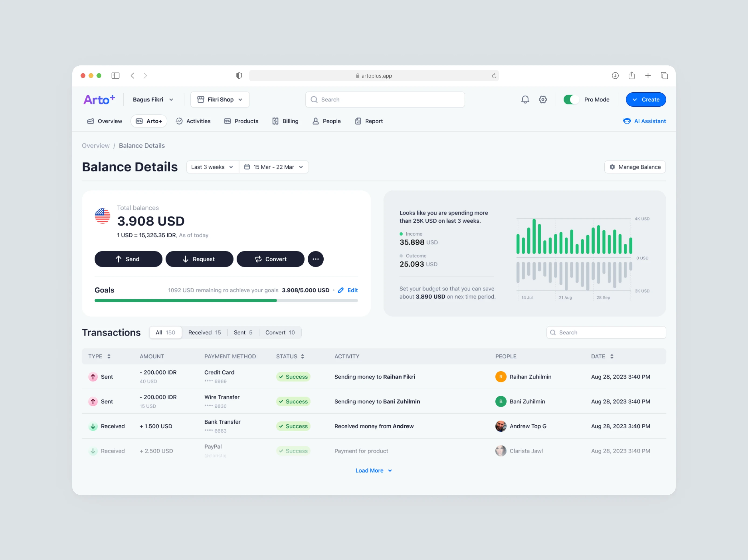Click the US flag currency icon
Viewport: 748px width, 560px height.
tap(102, 216)
